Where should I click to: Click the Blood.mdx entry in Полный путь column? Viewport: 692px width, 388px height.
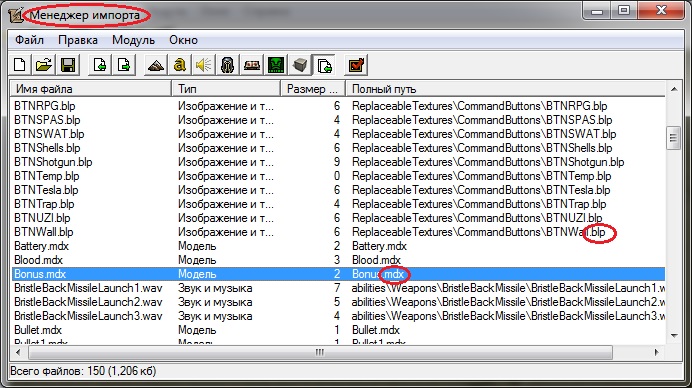(x=376, y=260)
